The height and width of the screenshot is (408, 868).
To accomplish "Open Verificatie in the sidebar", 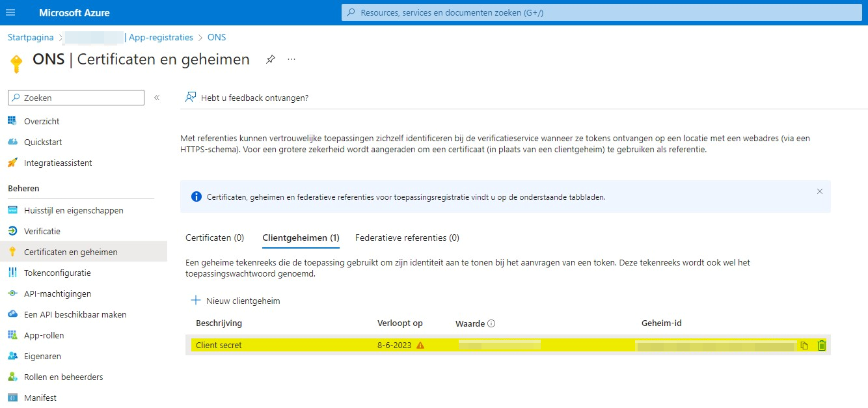I will coord(42,231).
